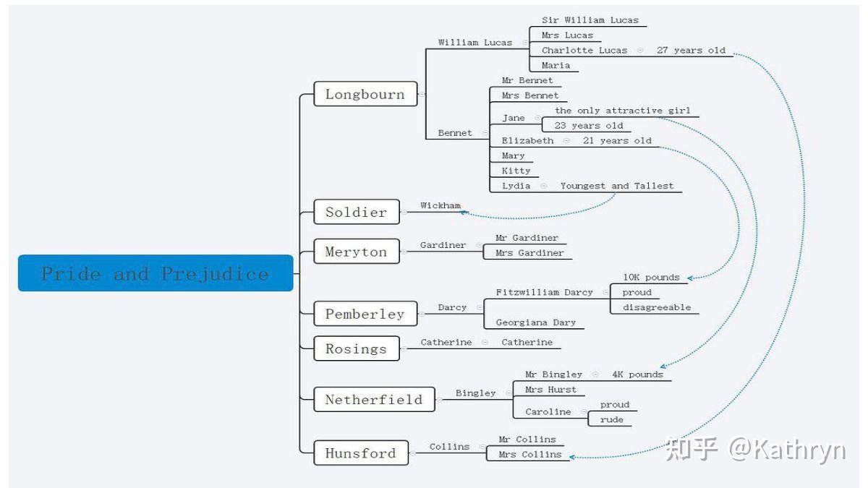Click the Wickham topic

(441, 205)
